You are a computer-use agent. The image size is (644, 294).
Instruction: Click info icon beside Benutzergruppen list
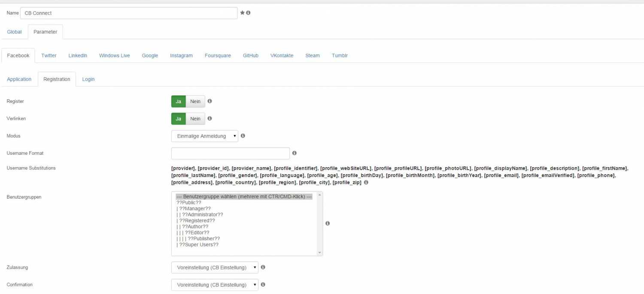click(x=328, y=224)
